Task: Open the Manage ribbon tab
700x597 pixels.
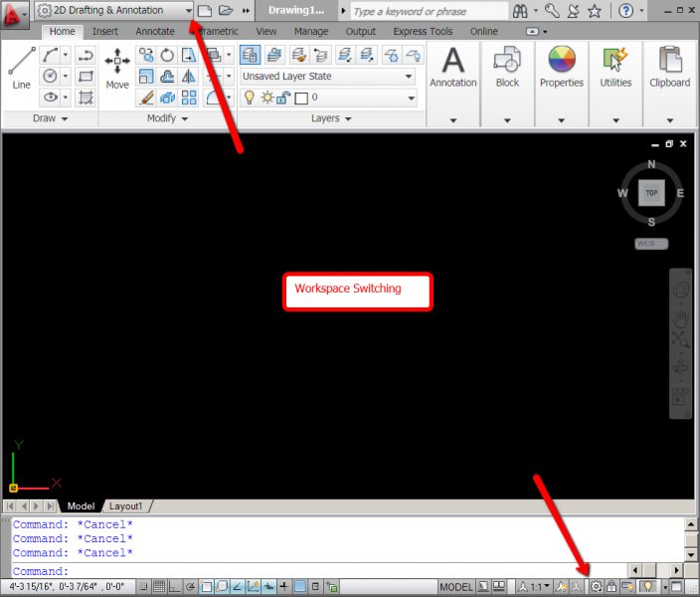Action: 311,31
